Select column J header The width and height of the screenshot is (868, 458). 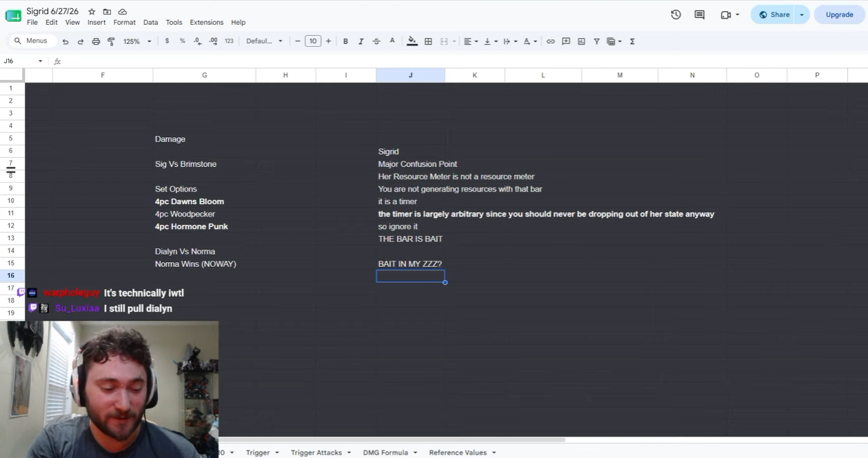(410, 75)
